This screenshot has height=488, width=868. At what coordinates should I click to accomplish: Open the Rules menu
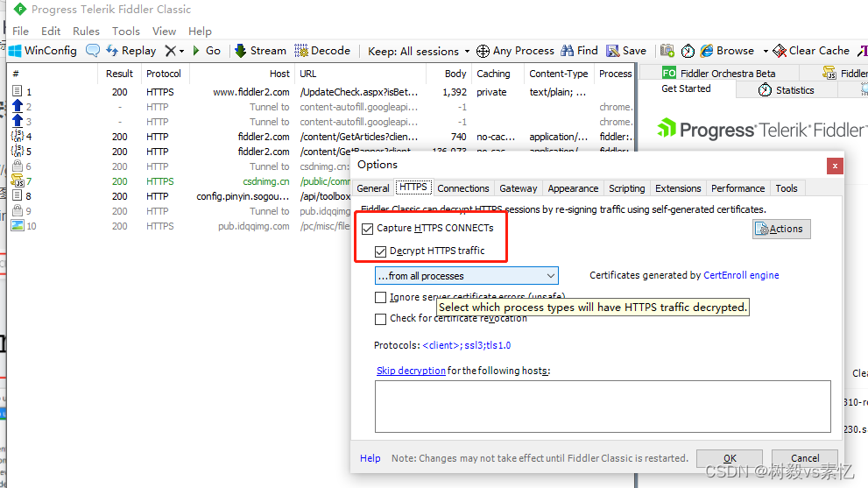coord(87,31)
